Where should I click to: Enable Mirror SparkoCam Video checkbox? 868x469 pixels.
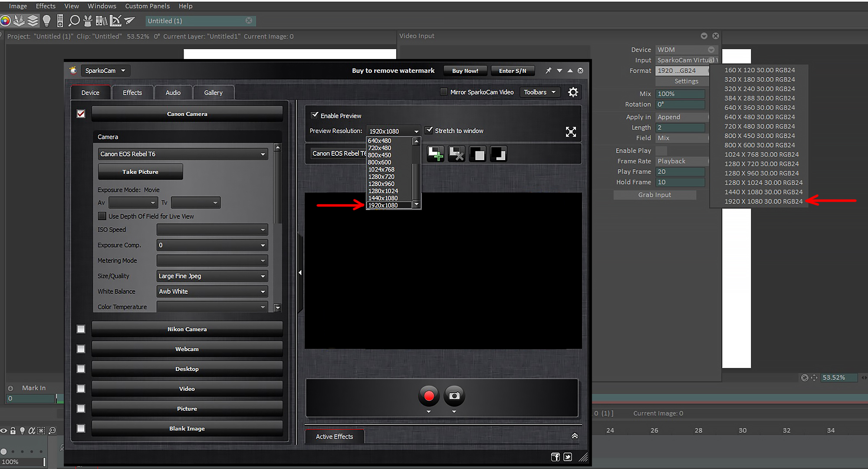[444, 92]
